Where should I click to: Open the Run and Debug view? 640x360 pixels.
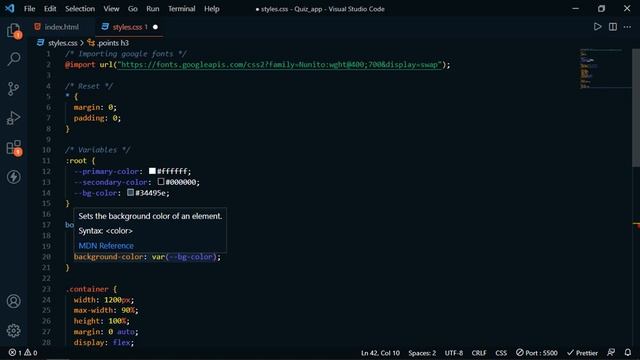click(x=13, y=118)
